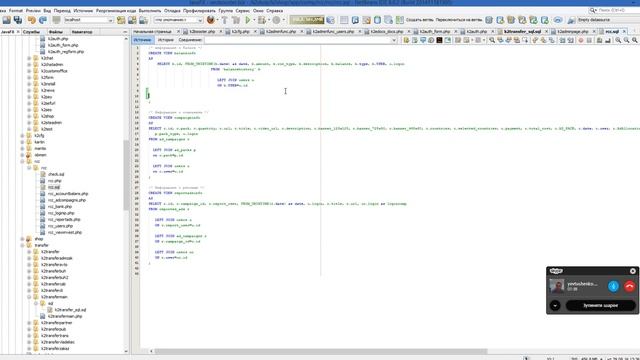
Task: Close the Skype call popup
Action: [x=633, y=271]
